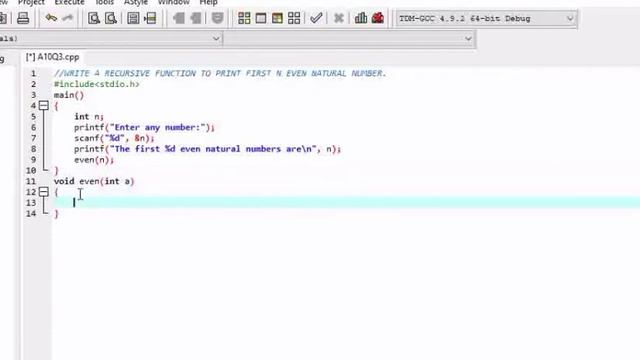Open the Help menu
Viewport: 640px width, 360px height.
(x=208, y=2)
